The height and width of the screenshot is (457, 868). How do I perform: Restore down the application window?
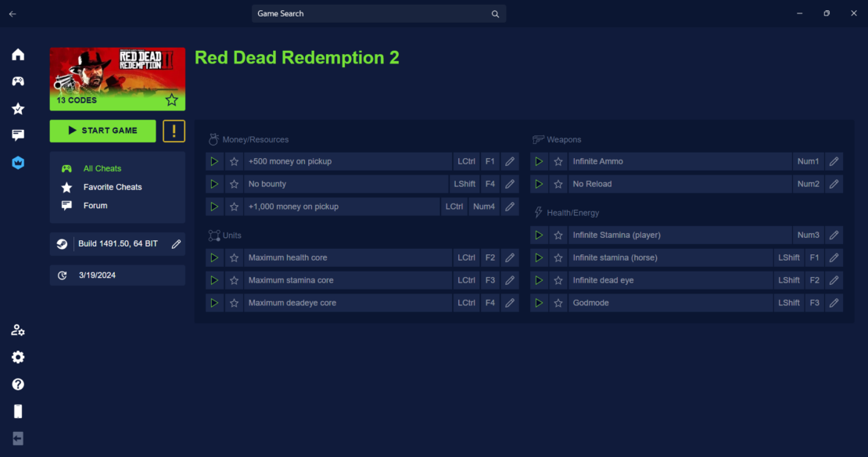[827, 13]
